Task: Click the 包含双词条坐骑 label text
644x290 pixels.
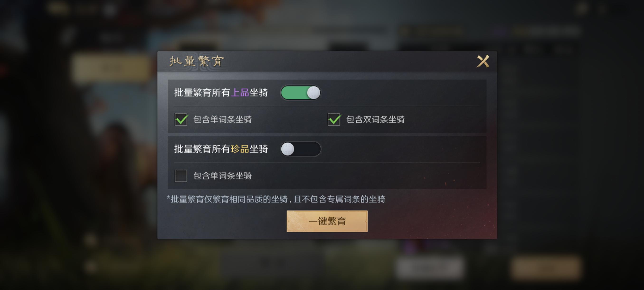Action: 375,119
